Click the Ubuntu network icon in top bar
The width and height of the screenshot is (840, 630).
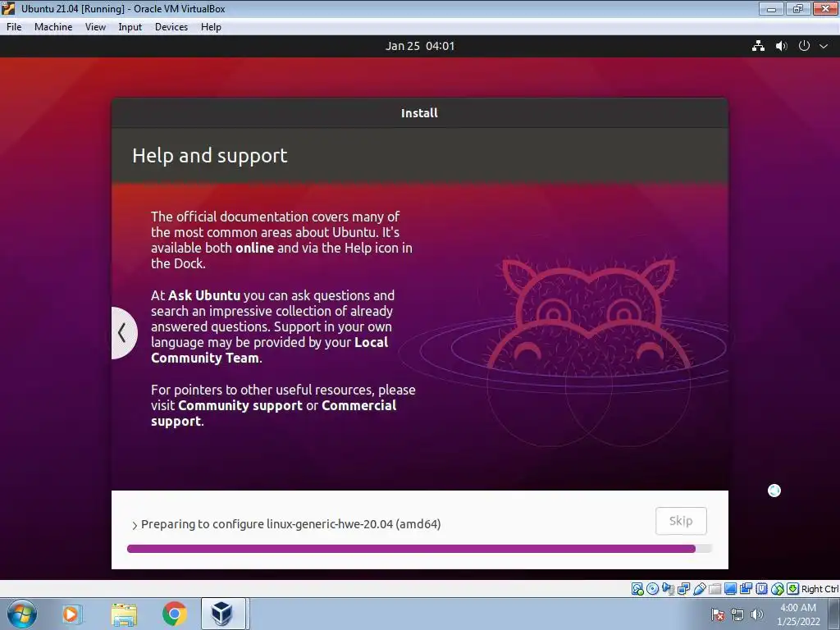click(x=758, y=46)
